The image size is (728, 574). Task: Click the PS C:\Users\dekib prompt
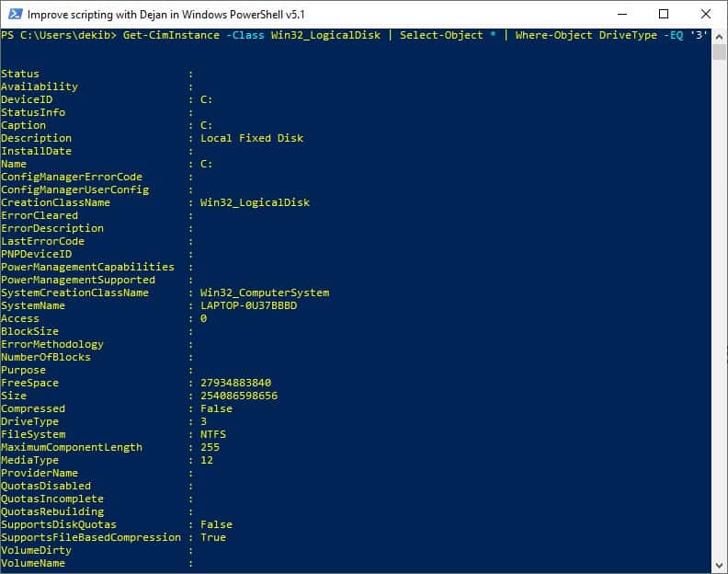pos(59,35)
